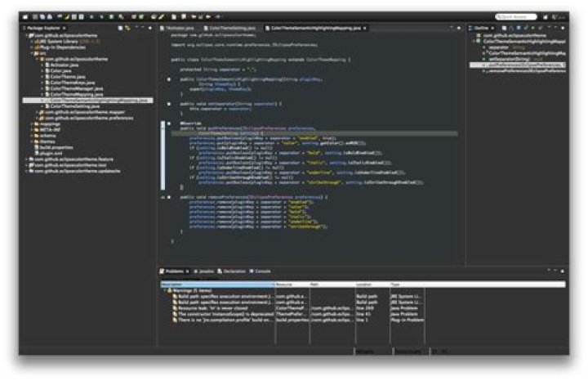
Task: Select the deprecated InstanceScope constructor warning
Action: [294, 314]
